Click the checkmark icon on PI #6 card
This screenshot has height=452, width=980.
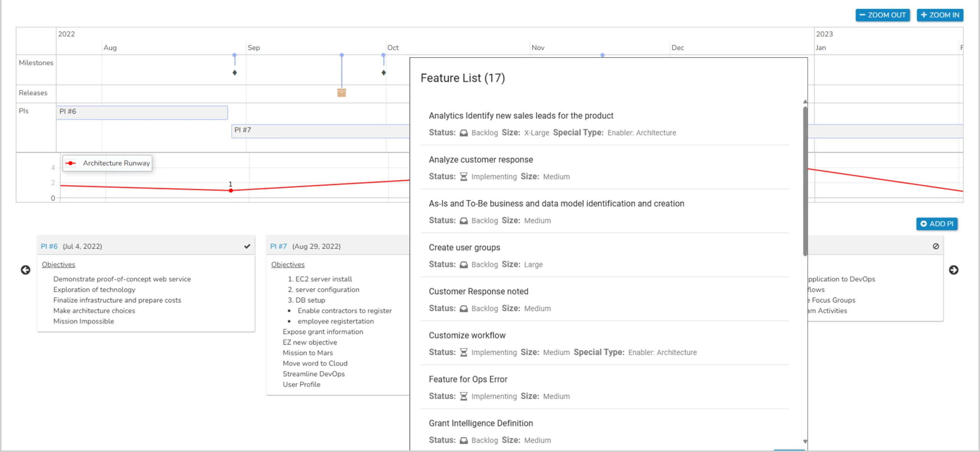247,246
